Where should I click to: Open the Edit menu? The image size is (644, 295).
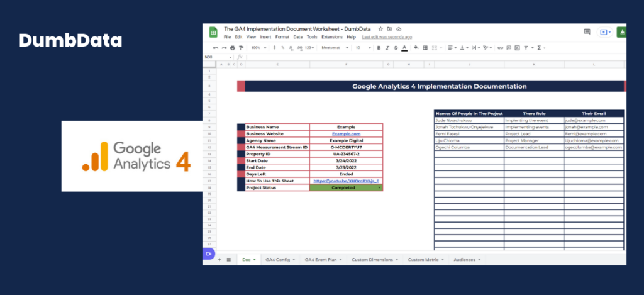pyautogui.click(x=238, y=37)
